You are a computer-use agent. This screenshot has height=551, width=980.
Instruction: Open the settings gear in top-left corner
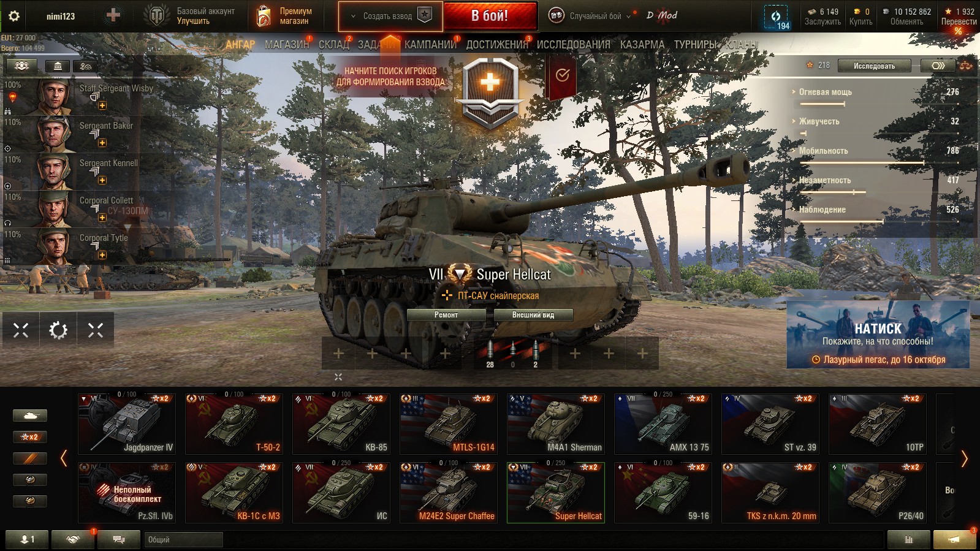pos(13,16)
